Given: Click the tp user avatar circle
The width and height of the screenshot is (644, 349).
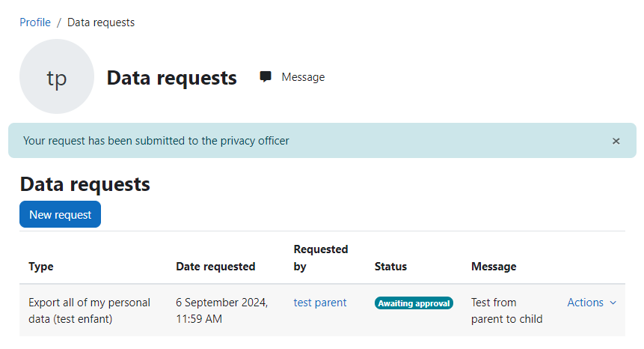Looking at the screenshot, I should pyautogui.click(x=57, y=76).
